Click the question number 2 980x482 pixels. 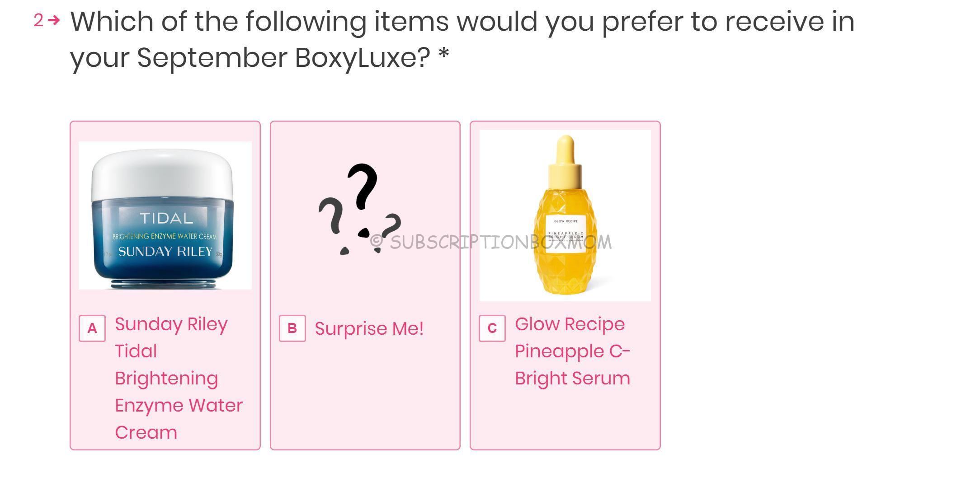[x=38, y=20]
